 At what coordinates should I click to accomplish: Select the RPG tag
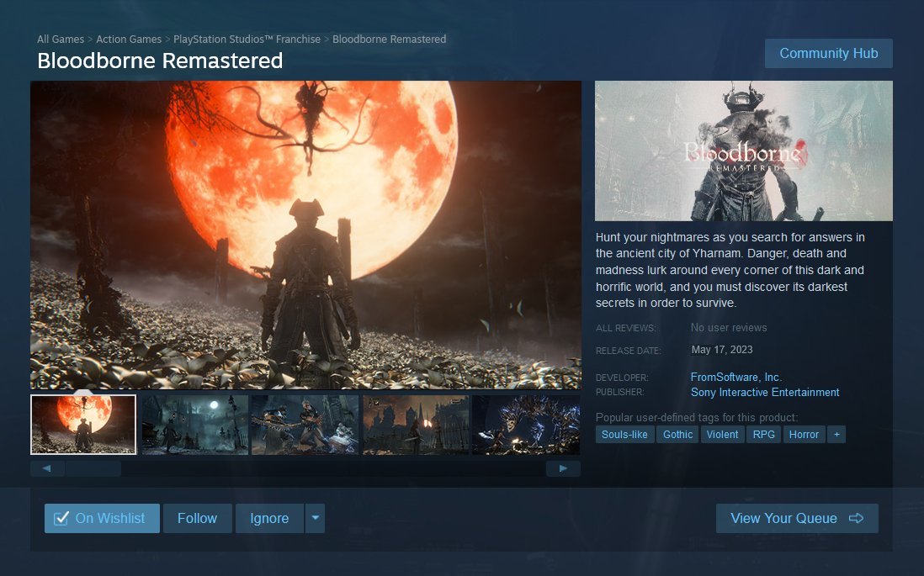pos(764,435)
